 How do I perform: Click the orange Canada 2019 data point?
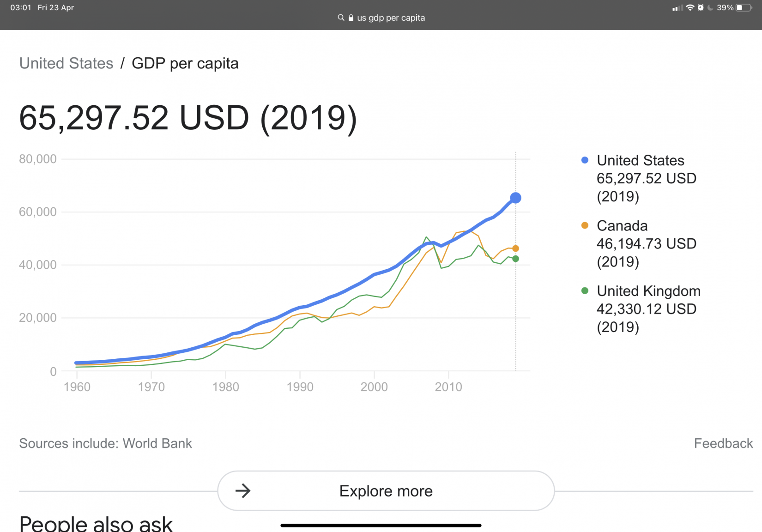[515, 248]
